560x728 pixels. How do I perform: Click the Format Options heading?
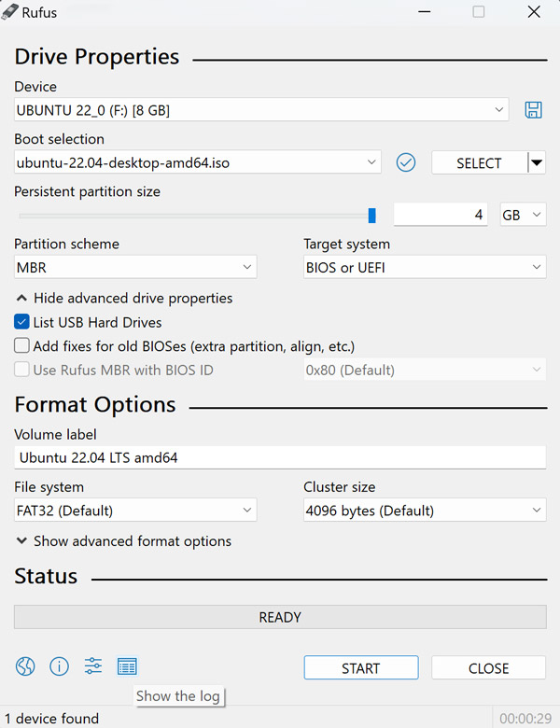94,404
